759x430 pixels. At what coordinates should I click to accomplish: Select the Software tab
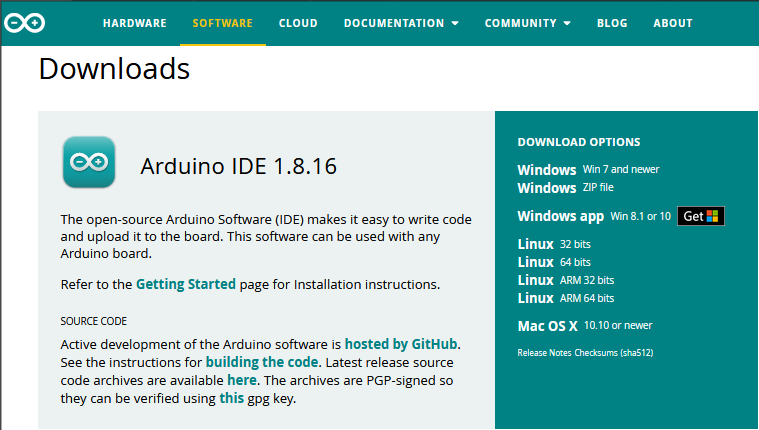click(223, 23)
